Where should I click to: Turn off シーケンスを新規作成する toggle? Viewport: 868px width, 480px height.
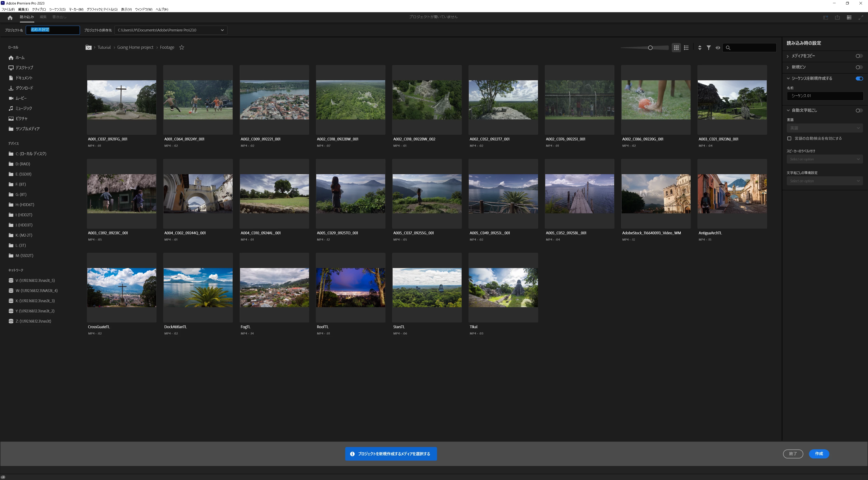click(859, 78)
